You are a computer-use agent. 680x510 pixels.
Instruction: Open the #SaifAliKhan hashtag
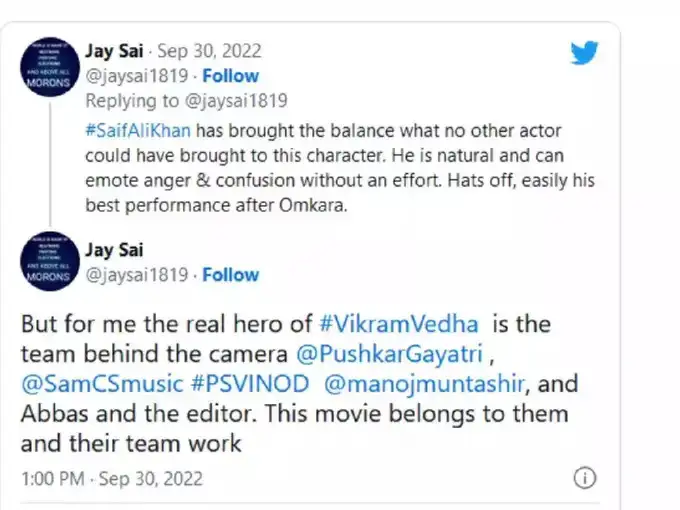[138, 130]
